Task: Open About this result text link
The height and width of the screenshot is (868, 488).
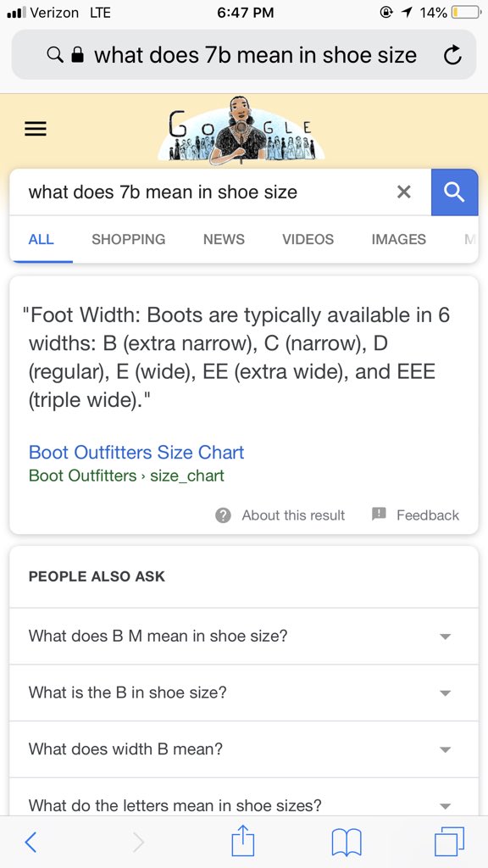Action: click(293, 515)
